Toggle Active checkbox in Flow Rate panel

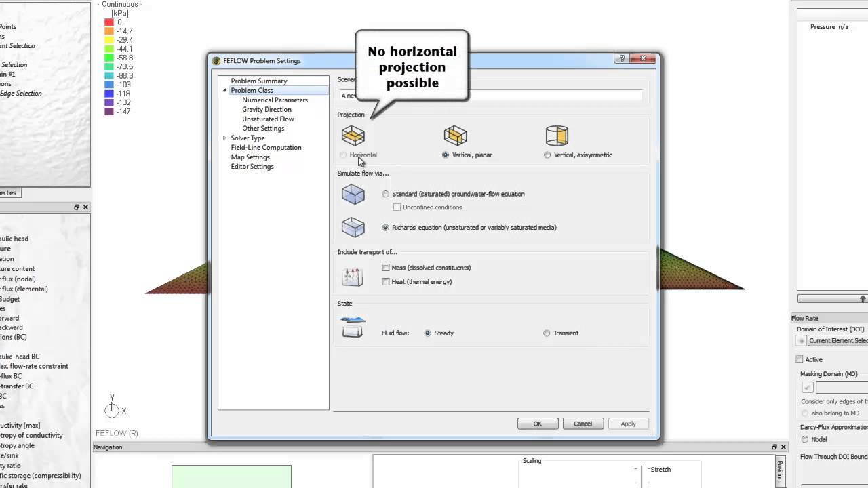(x=800, y=359)
